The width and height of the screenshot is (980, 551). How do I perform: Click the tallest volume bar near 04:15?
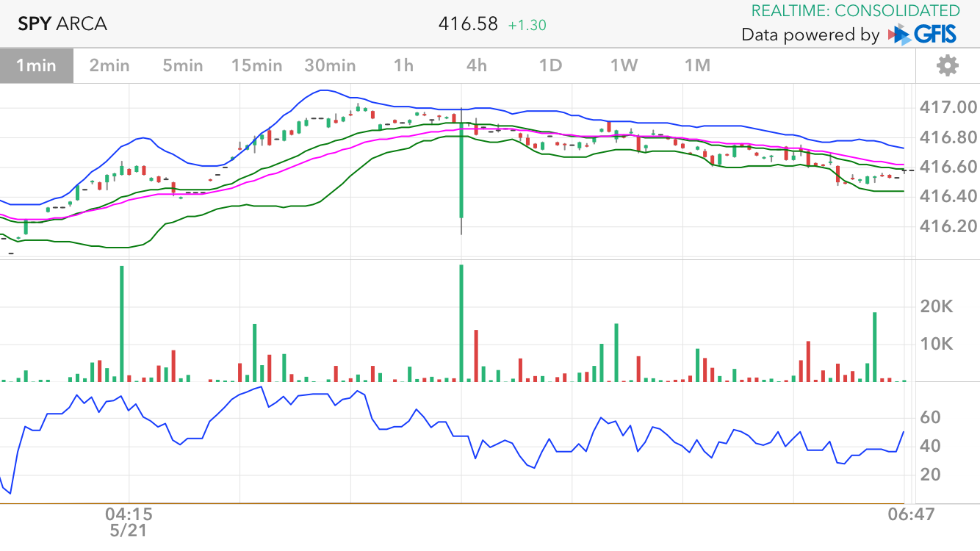pyautogui.click(x=122, y=323)
